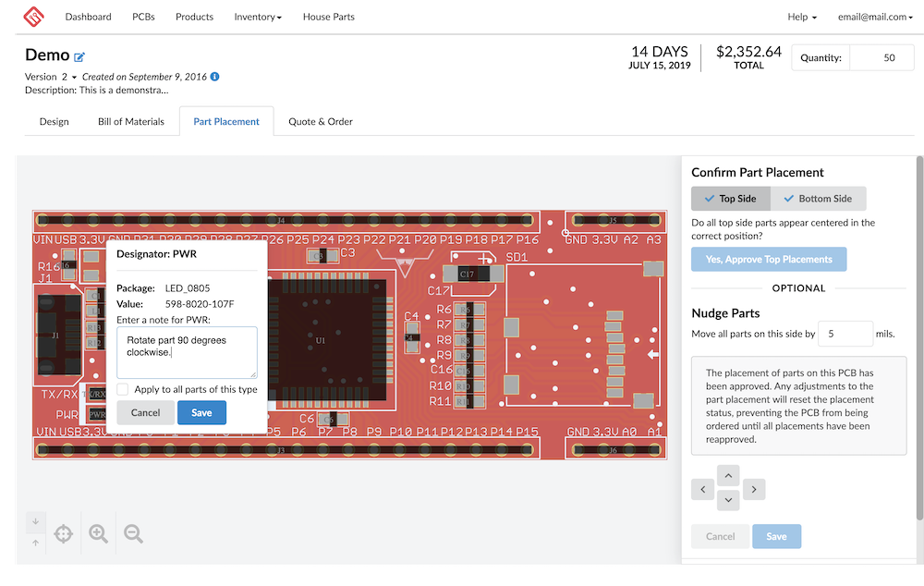This screenshot has width=924, height=586.
Task: Select the J5 header strip
Action: (x=615, y=221)
